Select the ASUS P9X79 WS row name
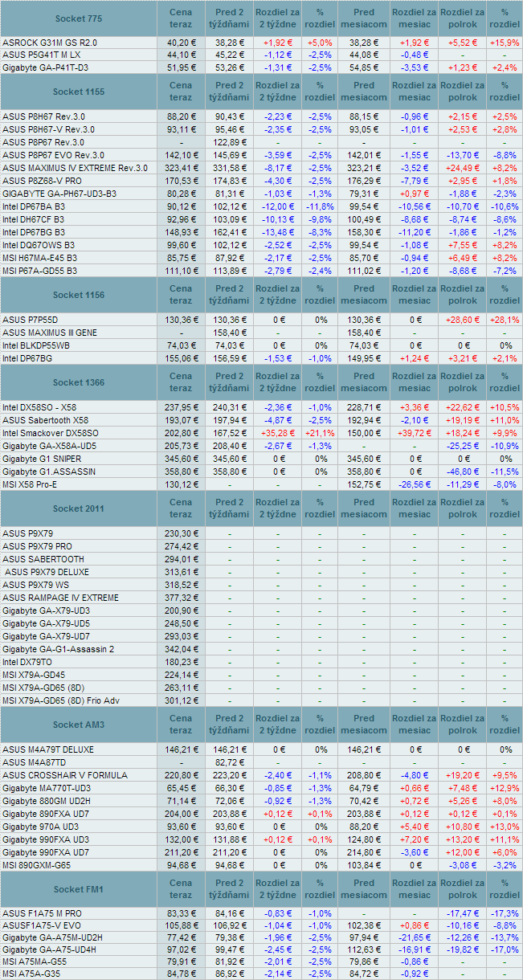This screenshot has height=980, width=523. coord(37,585)
